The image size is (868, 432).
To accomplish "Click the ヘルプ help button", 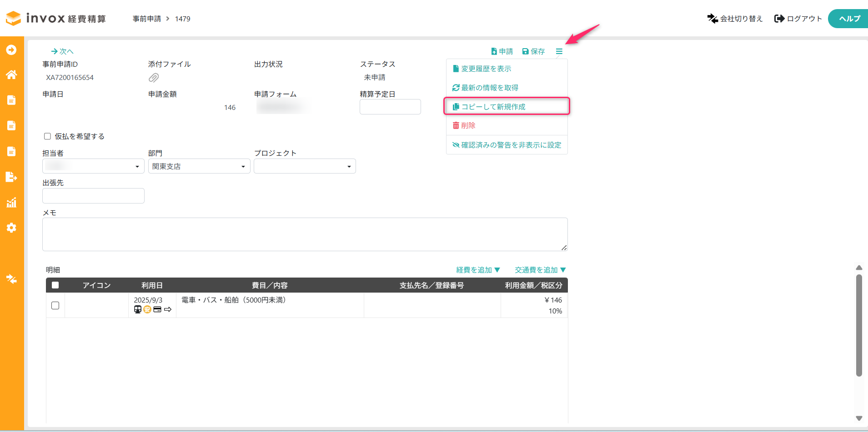I will (849, 19).
